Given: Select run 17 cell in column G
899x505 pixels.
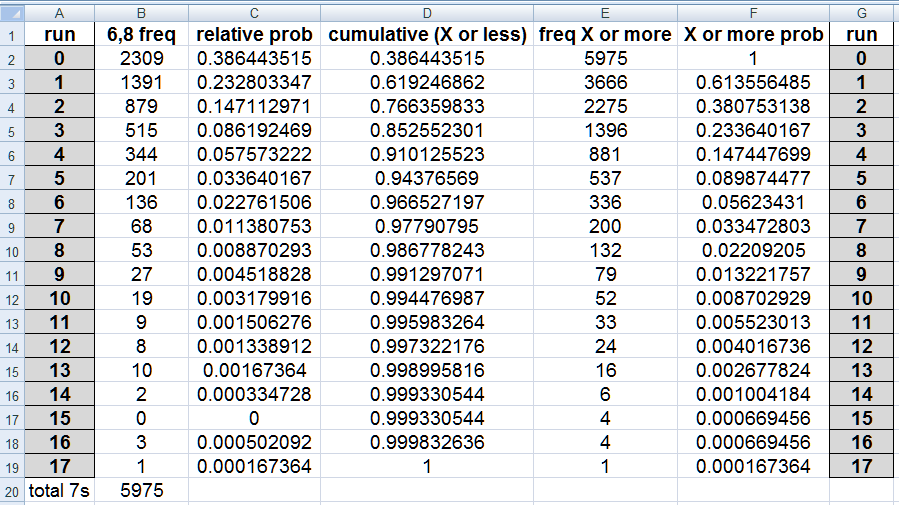Looking at the screenshot, I should point(861,467).
